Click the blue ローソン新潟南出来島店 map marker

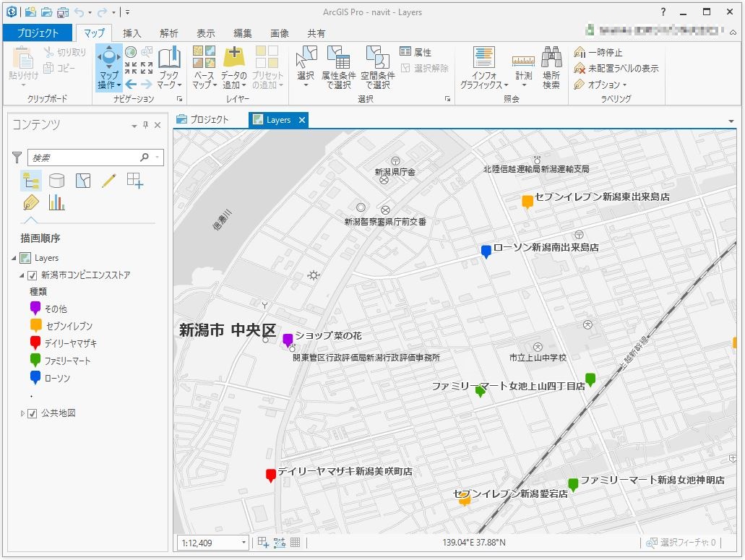486,251
